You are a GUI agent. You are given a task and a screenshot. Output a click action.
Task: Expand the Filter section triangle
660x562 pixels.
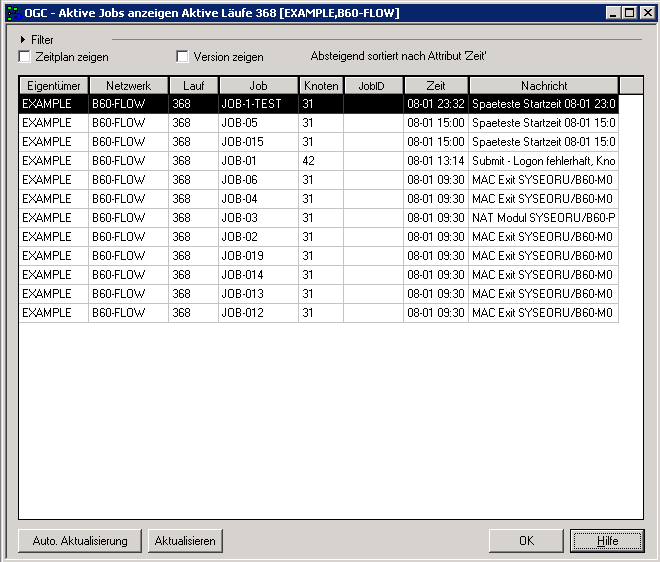[23, 40]
